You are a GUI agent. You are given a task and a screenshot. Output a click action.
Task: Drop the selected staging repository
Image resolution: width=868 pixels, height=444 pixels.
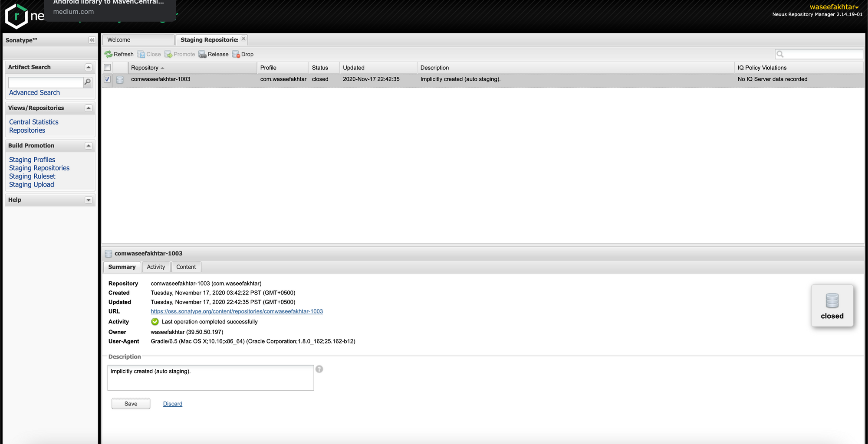point(243,54)
